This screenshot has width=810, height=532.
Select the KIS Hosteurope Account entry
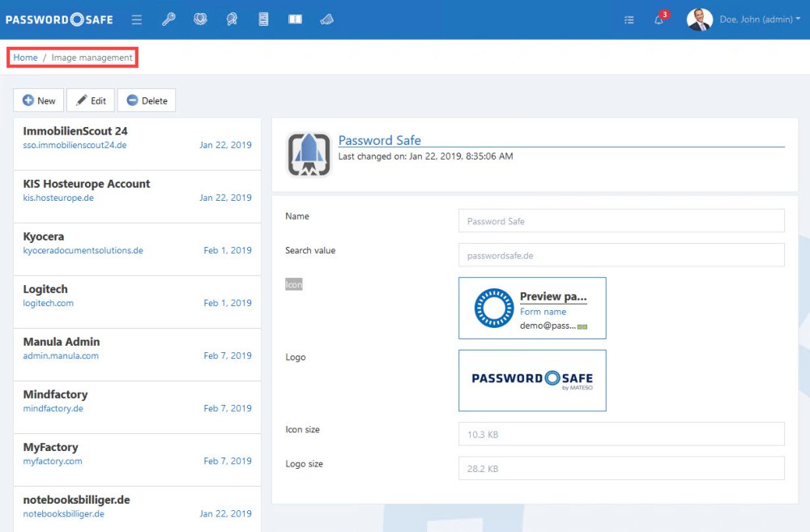click(138, 197)
